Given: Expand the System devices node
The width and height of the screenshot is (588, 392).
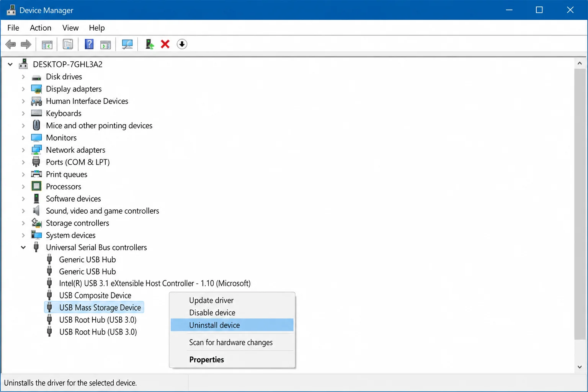Looking at the screenshot, I should (x=23, y=235).
